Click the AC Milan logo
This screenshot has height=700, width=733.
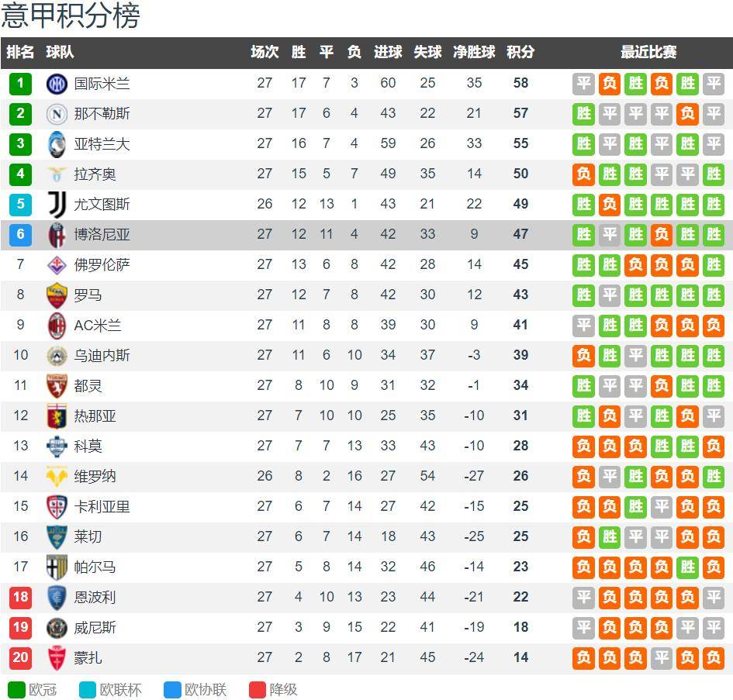57,326
